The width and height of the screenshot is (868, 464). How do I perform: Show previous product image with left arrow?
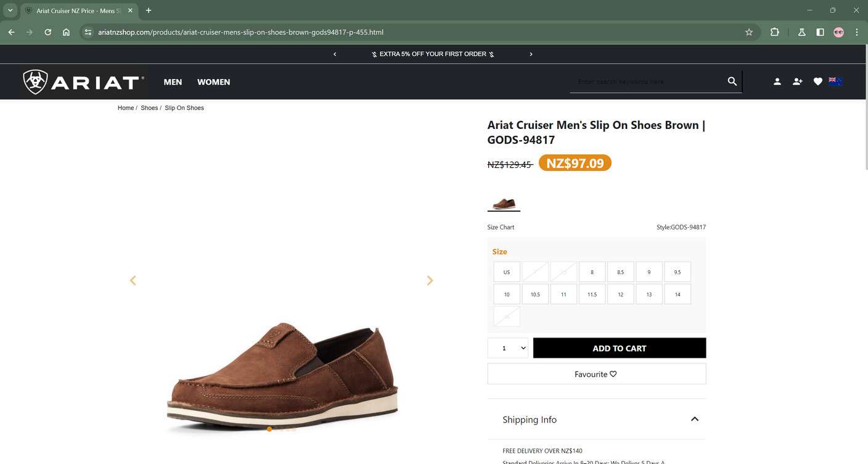tap(133, 281)
